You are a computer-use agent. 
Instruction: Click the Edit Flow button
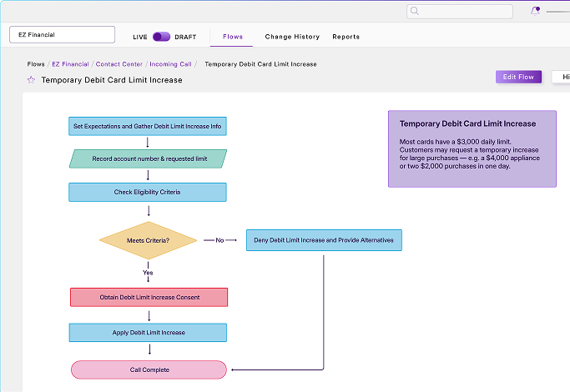pyautogui.click(x=518, y=77)
